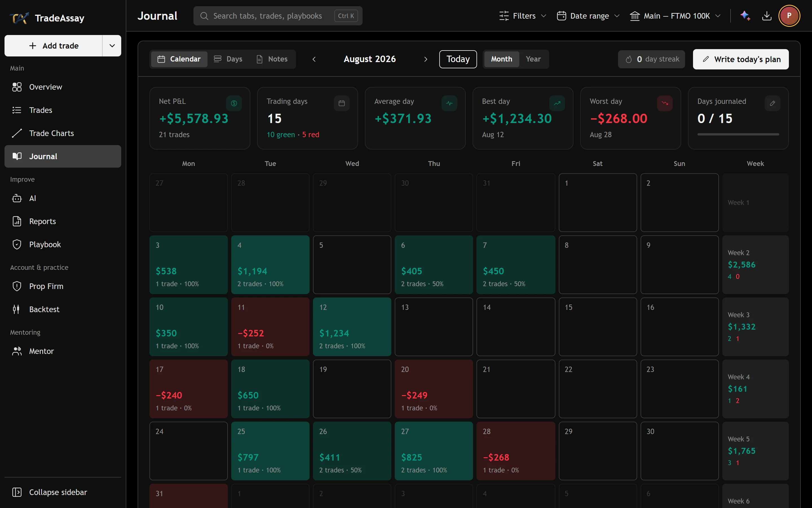Select the Month view toggle

coord(502,59)
